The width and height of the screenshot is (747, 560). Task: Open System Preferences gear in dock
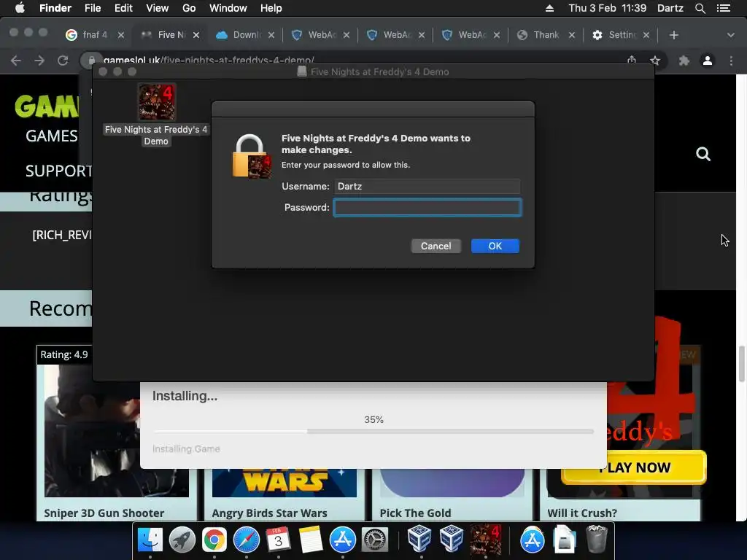coord(375,540)
